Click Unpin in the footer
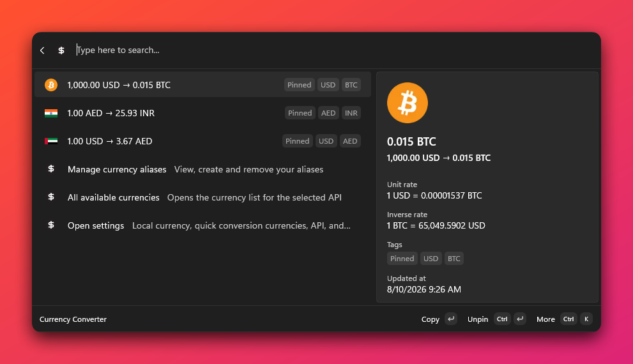 click(478, 319)
